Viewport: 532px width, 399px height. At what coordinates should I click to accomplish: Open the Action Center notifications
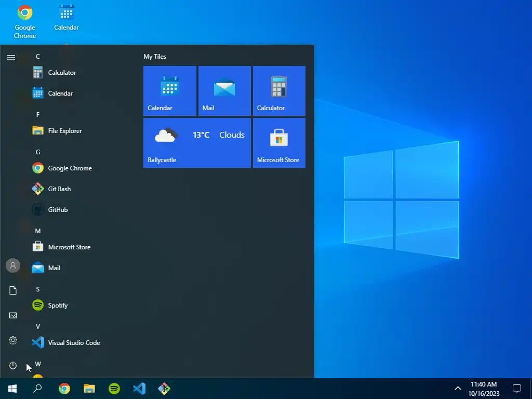pyautogui.click(x=517, y=389)
